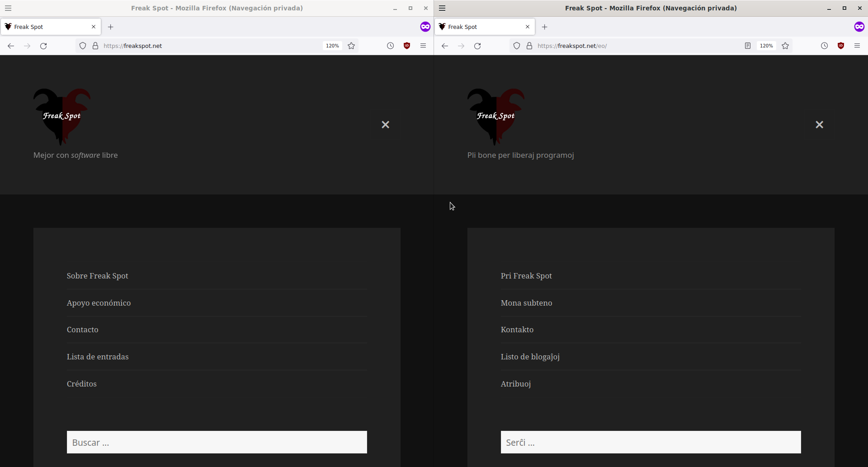
Task: Close the Freak Spot tab in left window
Action: pyautogui.click(x=94, y=27)
